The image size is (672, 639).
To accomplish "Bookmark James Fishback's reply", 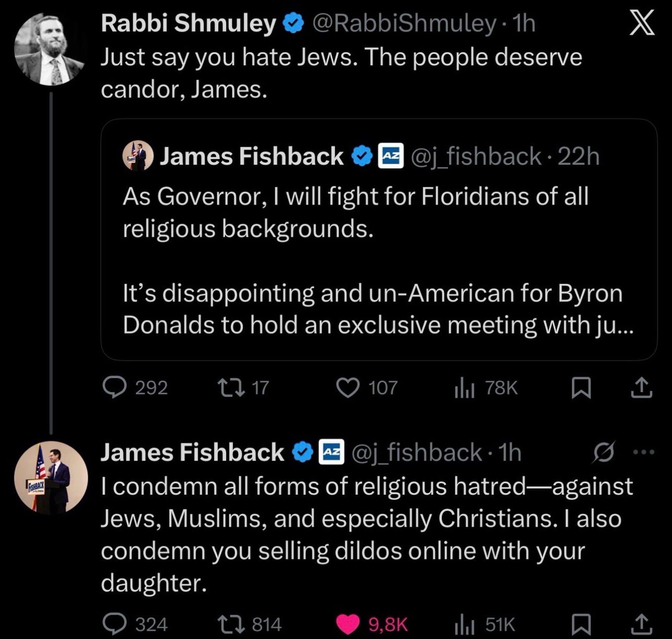I will point(581,624).
